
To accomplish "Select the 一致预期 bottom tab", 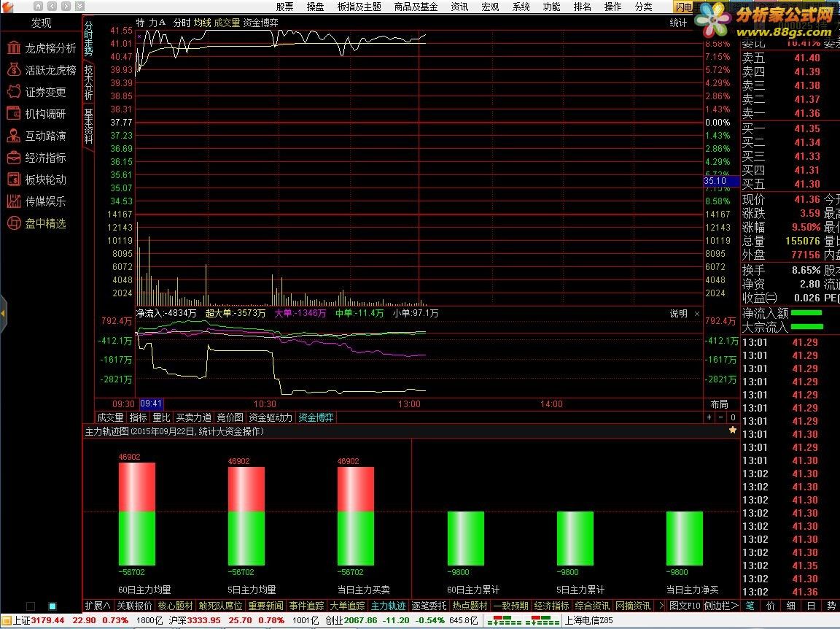I will coord(510,606).
